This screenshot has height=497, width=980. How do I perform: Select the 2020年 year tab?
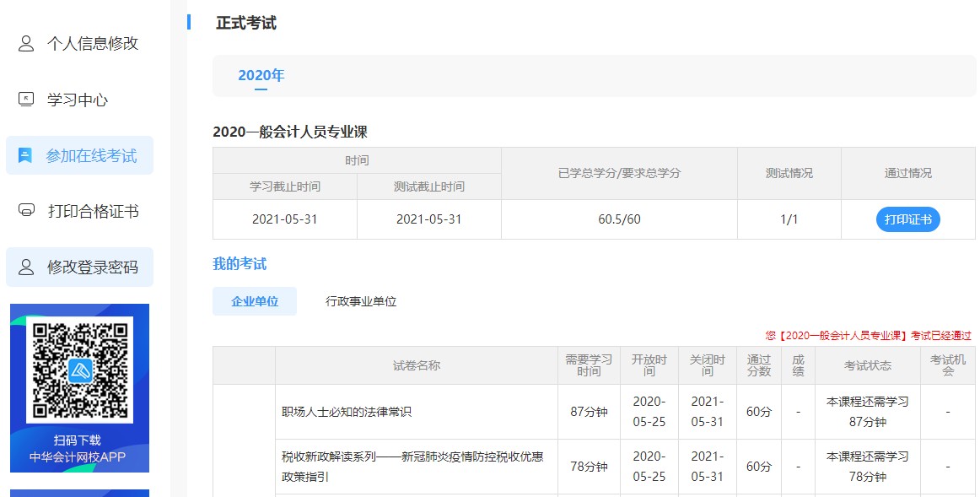261,74
